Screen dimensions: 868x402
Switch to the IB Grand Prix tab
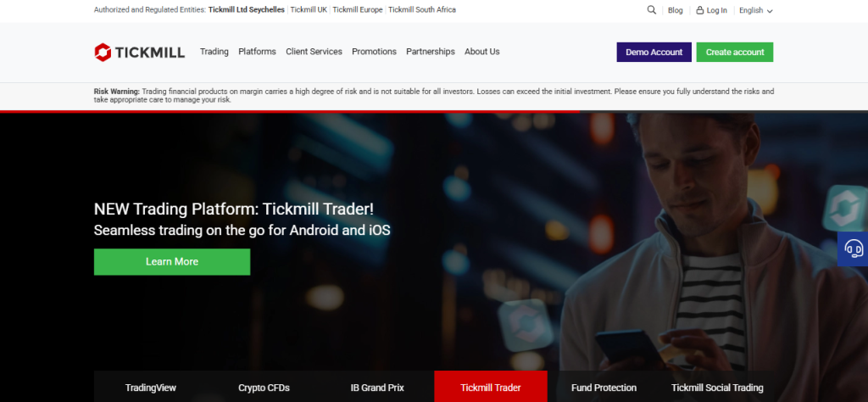(377, 387)
